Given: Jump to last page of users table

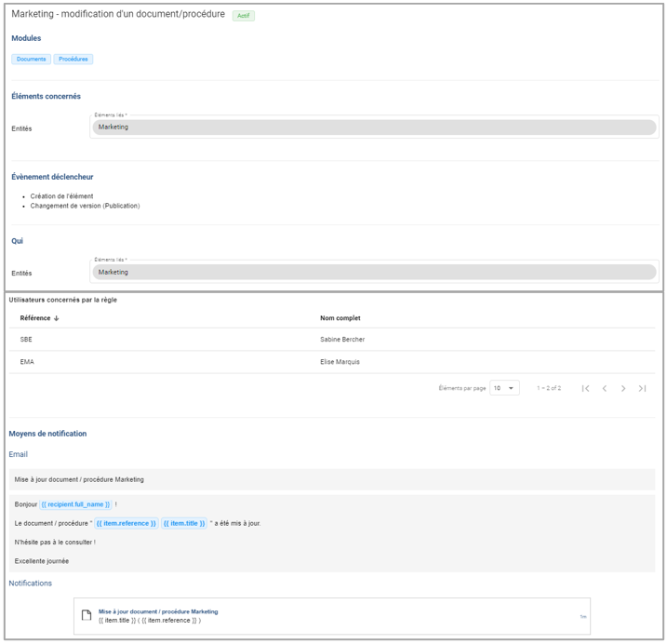Looking at the screenshot, I should click(x=642, y=388).
